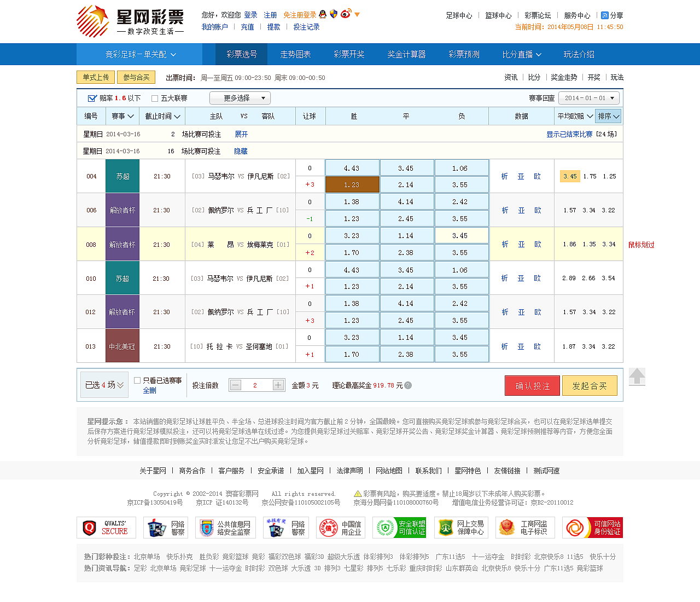Screen dimensions: 700x602
Task: Increase 投注倍数 with the plus stepper
Action: [x=278, y=385]
